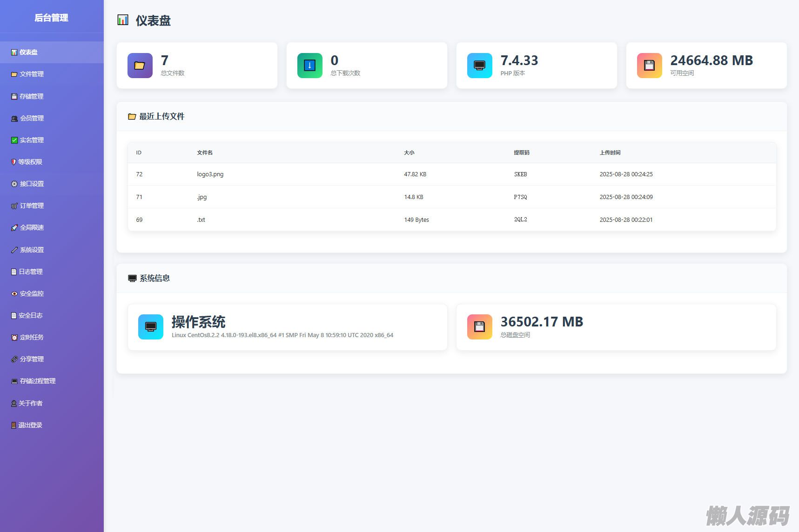Image resolution: width=799 pixels, height=532 pixels.
Task: Open 文件管理 in the sidebar
Action: coord(31,74)
